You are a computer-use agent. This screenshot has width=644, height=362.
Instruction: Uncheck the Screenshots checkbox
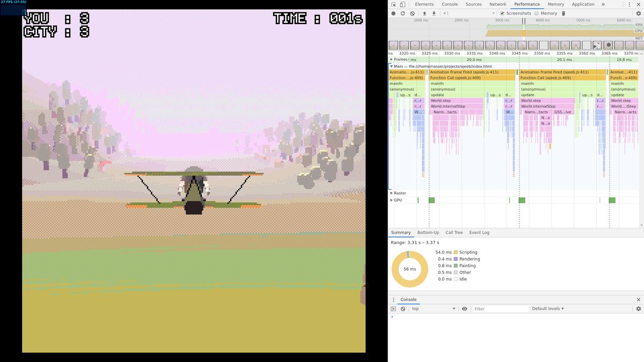click(502, 13)
